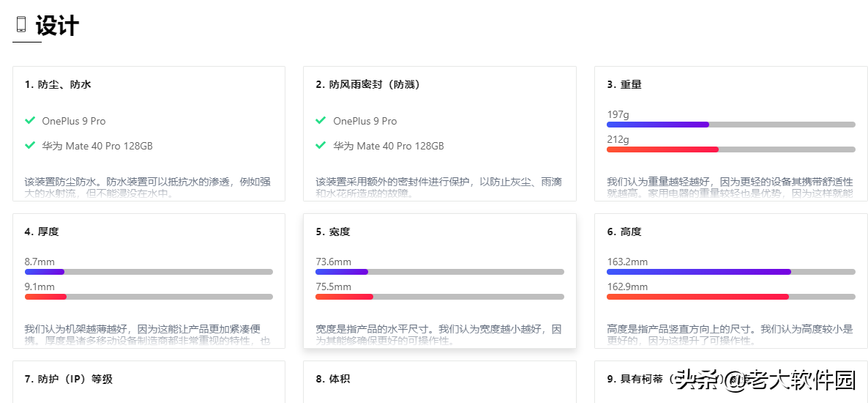Select the 4. 厚度 card title

tap(42, 232)
